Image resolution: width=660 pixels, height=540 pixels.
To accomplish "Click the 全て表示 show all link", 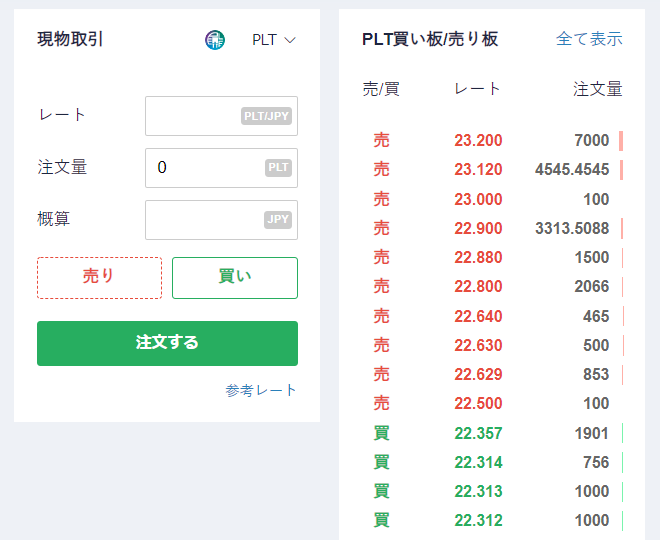I will coord(589,39).
